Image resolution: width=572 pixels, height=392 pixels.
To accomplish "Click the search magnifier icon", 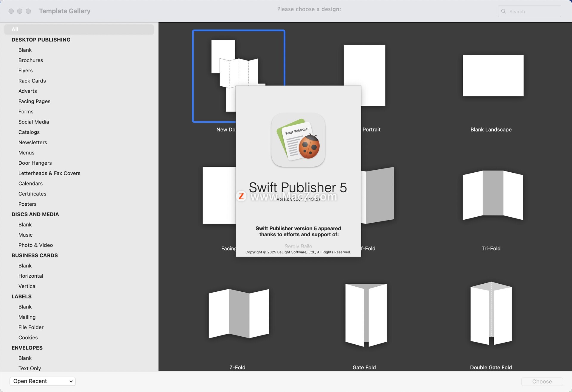I will [x=503, y=11].
